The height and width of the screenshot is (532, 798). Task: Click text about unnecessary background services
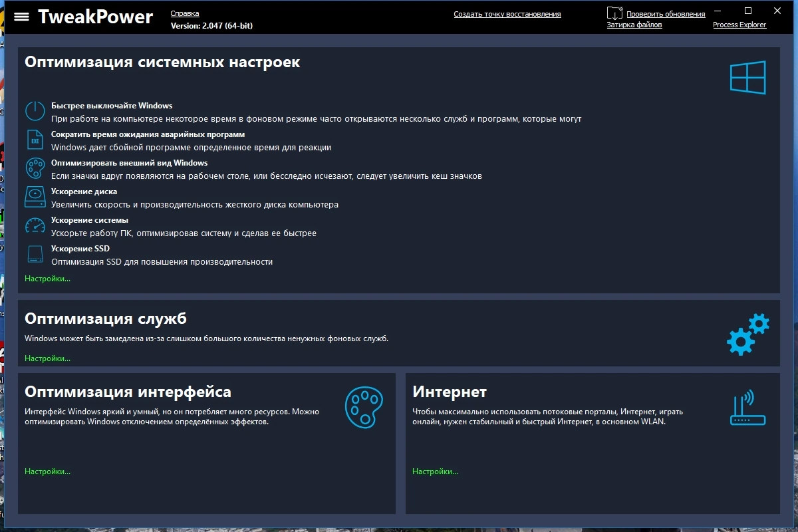point(207,338)
